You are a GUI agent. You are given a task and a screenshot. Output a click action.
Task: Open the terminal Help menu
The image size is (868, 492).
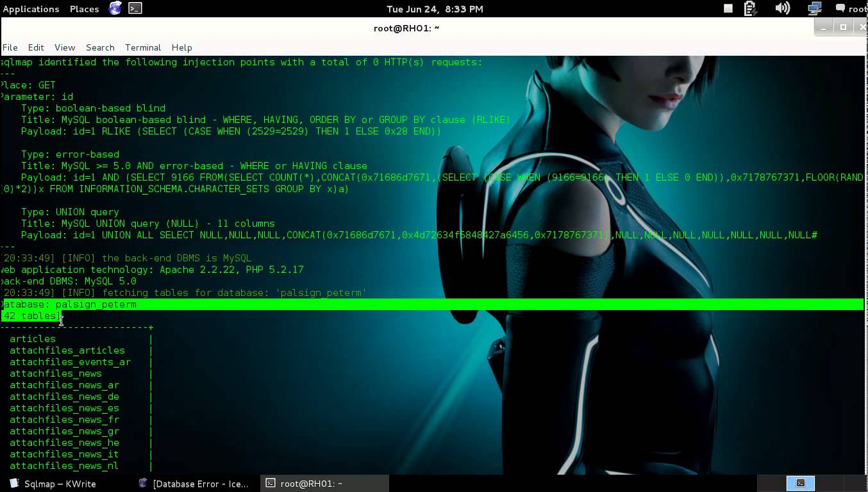tap(181, 47)
